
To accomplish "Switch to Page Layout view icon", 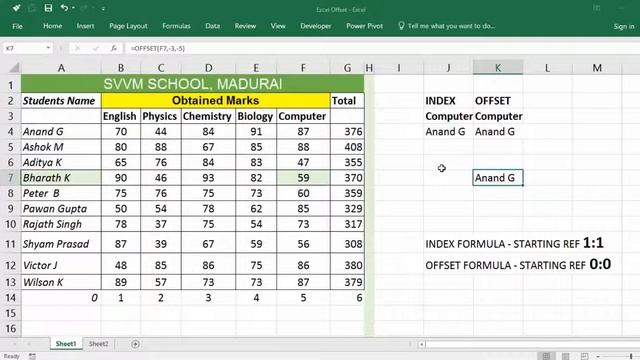I will coord(565,356).
